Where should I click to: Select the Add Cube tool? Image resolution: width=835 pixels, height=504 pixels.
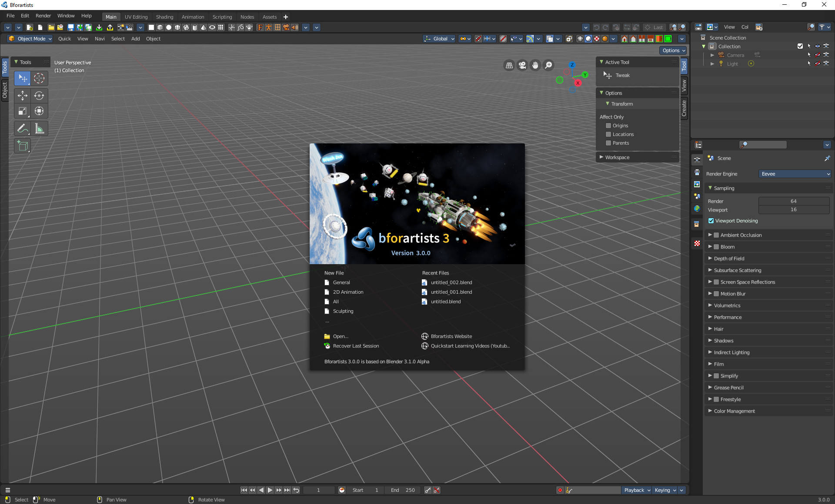pos(23,146)
